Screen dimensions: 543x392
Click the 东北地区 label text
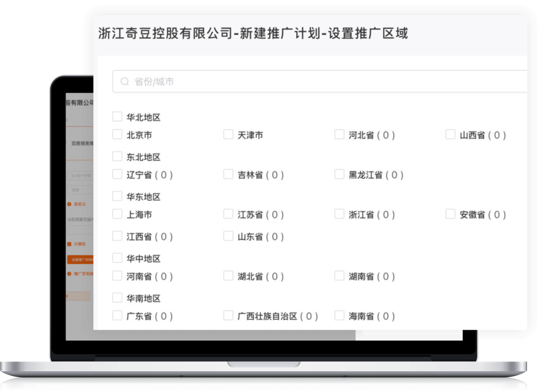(143, 157)
